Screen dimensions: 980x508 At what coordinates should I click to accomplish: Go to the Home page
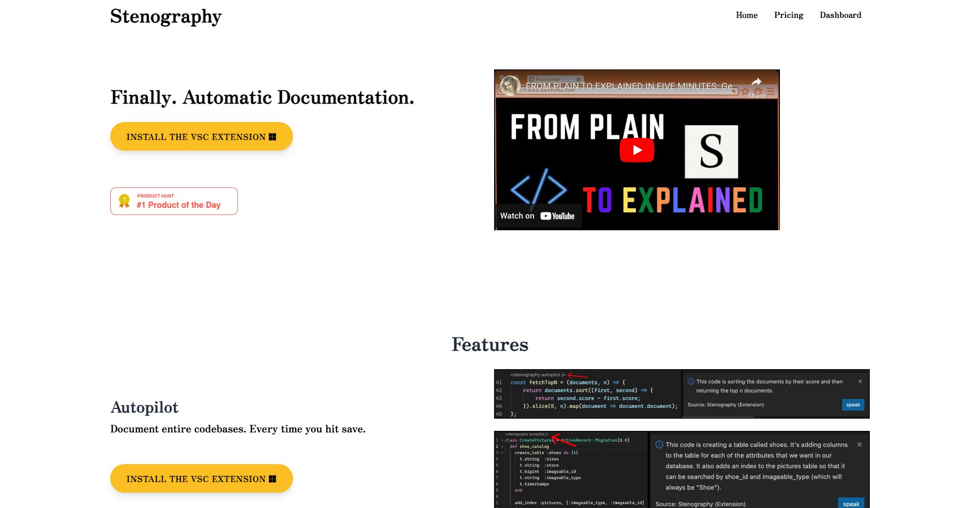[746, 15]
